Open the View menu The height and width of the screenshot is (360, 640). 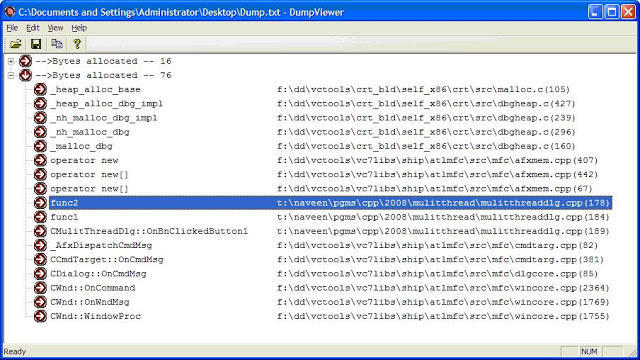(55, 28)
